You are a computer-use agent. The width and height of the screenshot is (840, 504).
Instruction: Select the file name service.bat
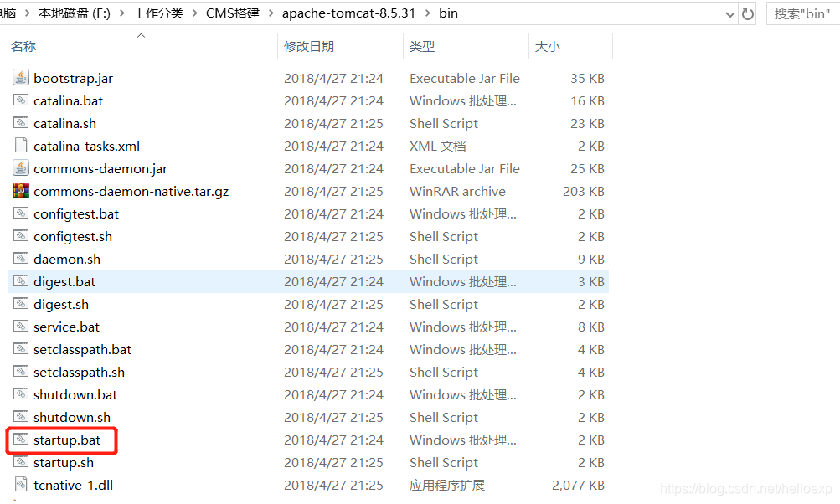66,327
